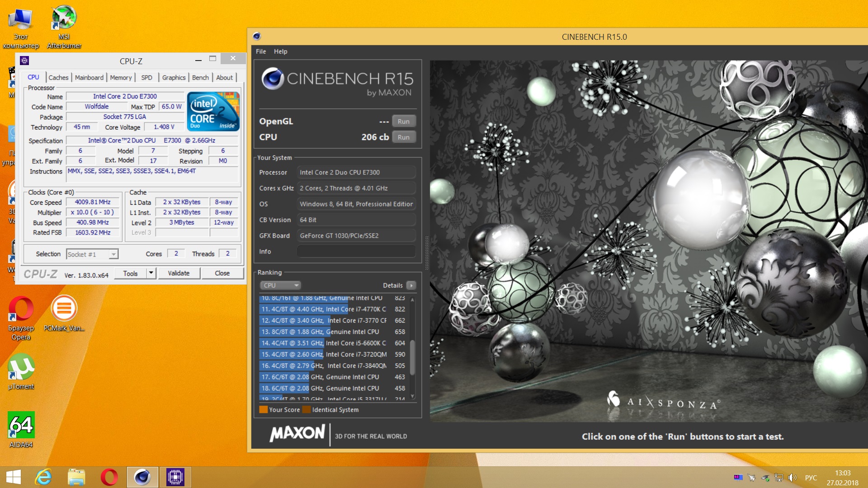
Task: Select ranking row 14 Intel Core i5-6600K
Action: pyautogui.click(x=333, y=343)
